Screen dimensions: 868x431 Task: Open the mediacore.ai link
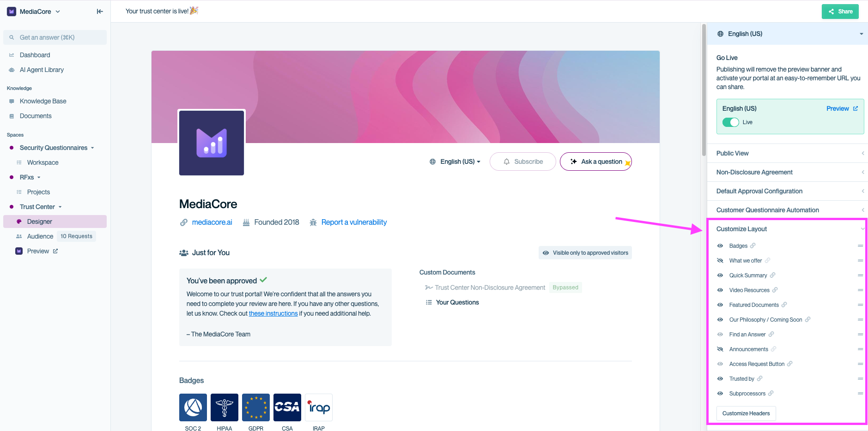[212, 222]
